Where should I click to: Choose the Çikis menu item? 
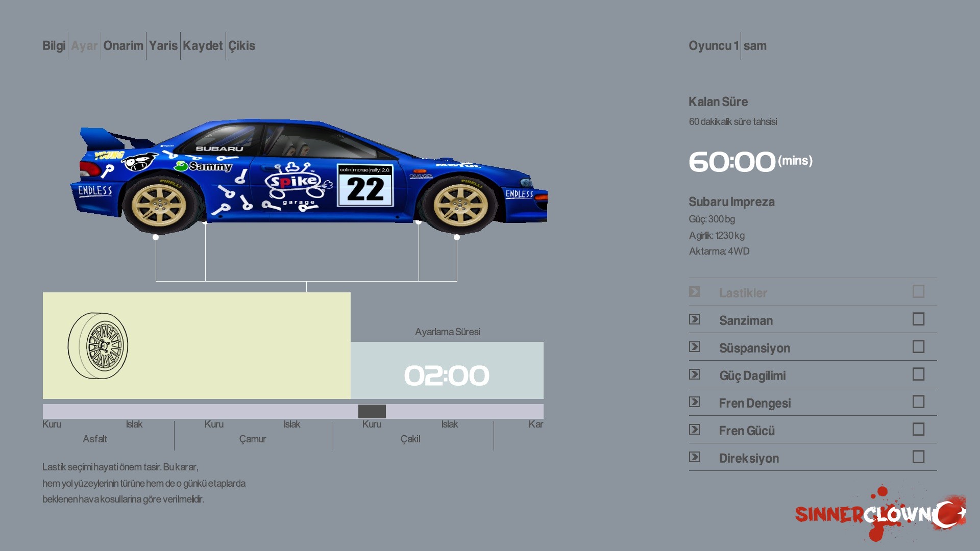[x=241, y=46]
